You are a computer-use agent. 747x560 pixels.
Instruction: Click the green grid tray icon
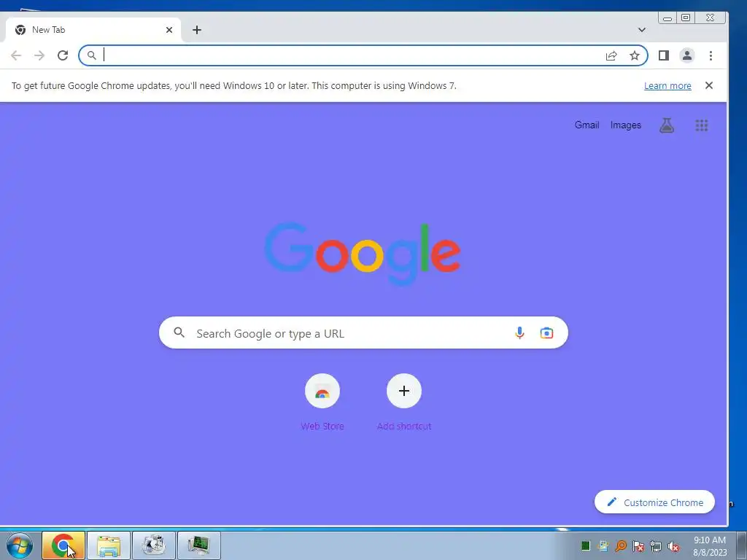[586, 545]
